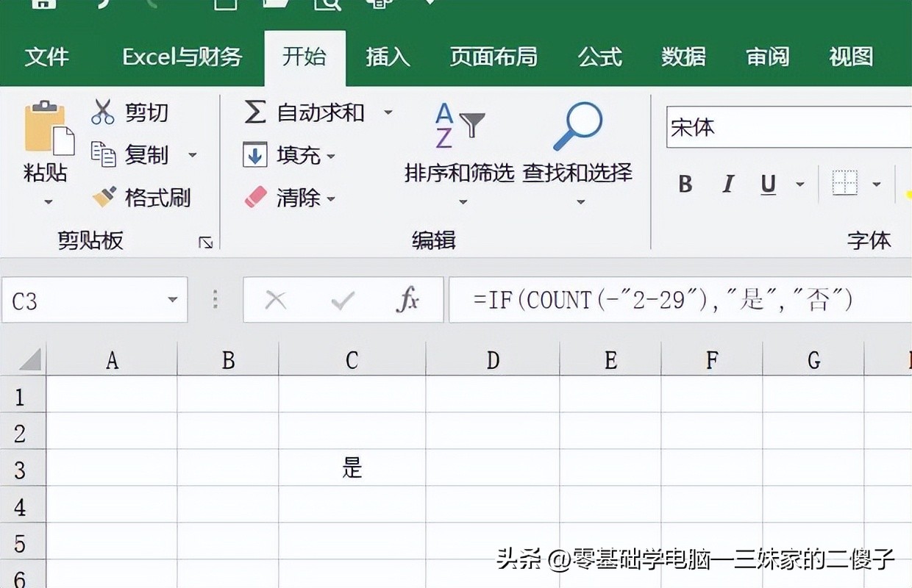The height and width of the screenshot is (588, 912).
Task: Click the Paste clipboard icon
Action: (49, 129)
